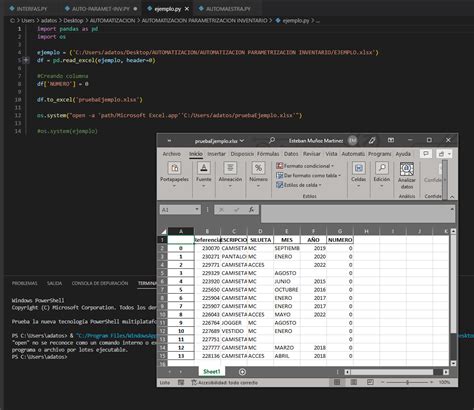Select the NUMERO header cell G1

(x=340, y=240)
